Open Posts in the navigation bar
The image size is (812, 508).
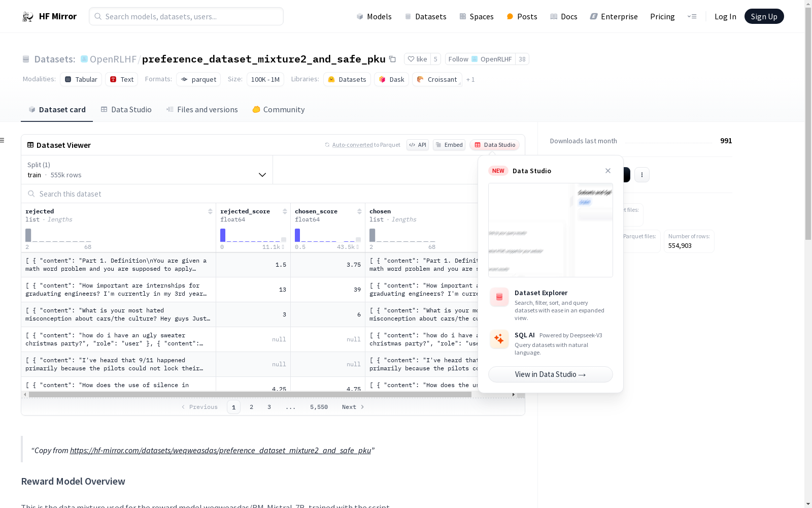pyautogui.click(x=522, y=16)
